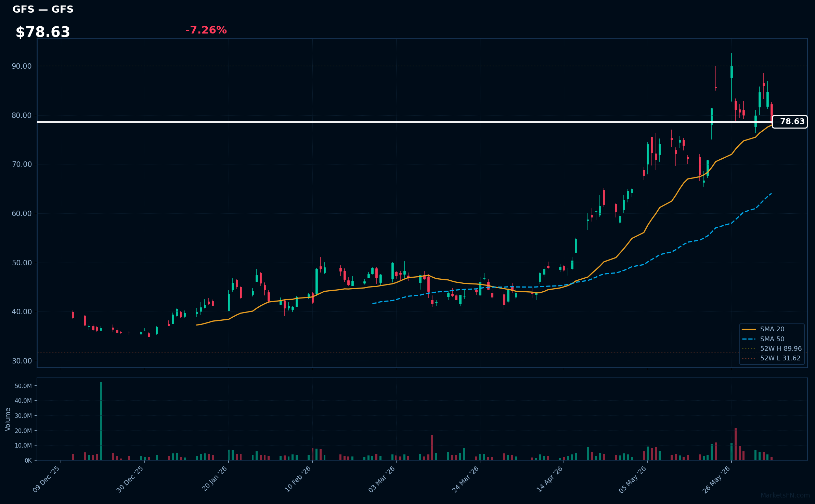Click the 10.0M volume axis label

(23, 446)
